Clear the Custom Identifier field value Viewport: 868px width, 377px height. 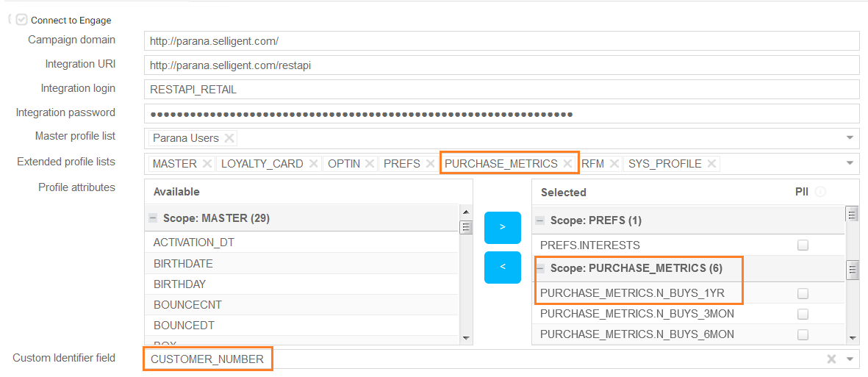[831, 359]
